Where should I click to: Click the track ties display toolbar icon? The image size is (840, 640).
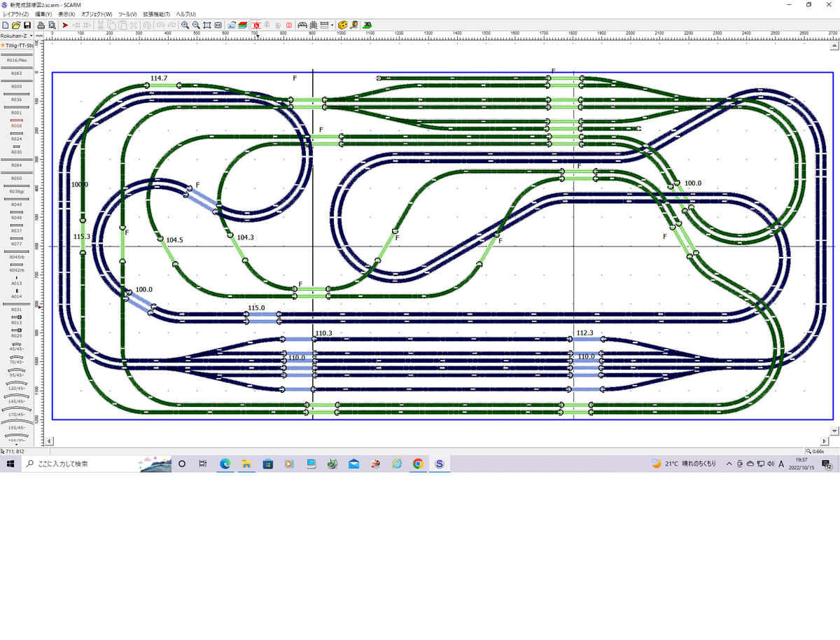point(313,25)
